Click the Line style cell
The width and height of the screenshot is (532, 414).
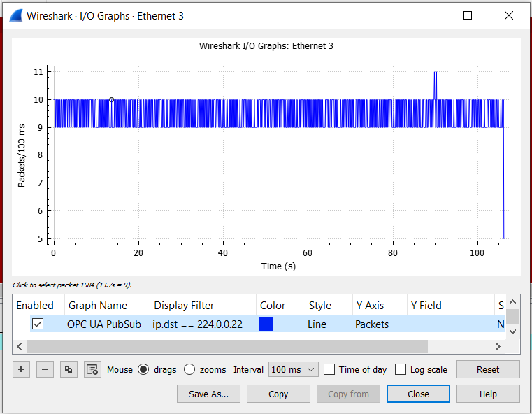317,324
